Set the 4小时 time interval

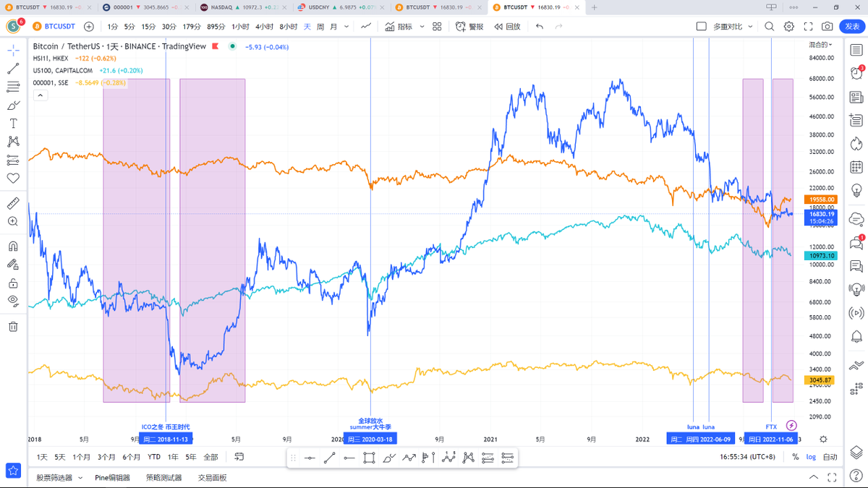[264, 27]
